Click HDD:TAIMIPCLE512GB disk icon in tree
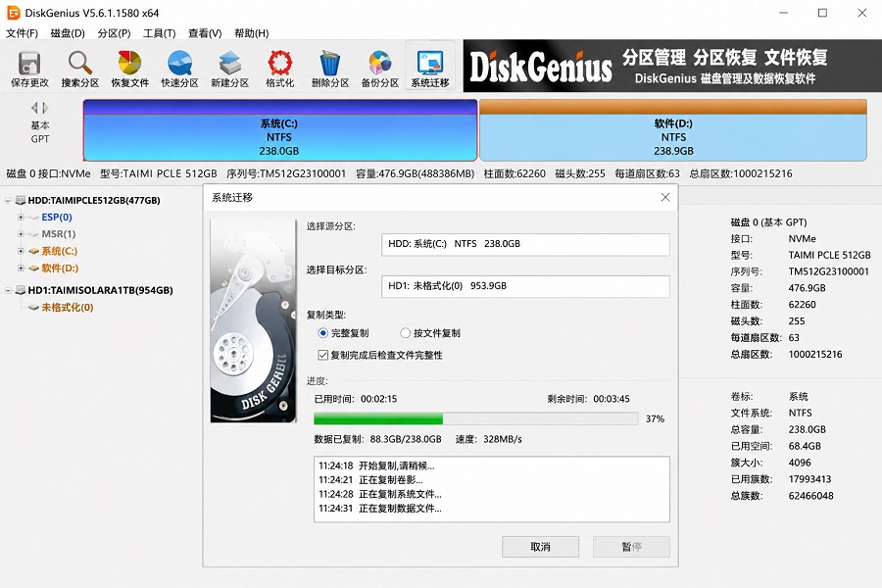 tap(21, 200)
